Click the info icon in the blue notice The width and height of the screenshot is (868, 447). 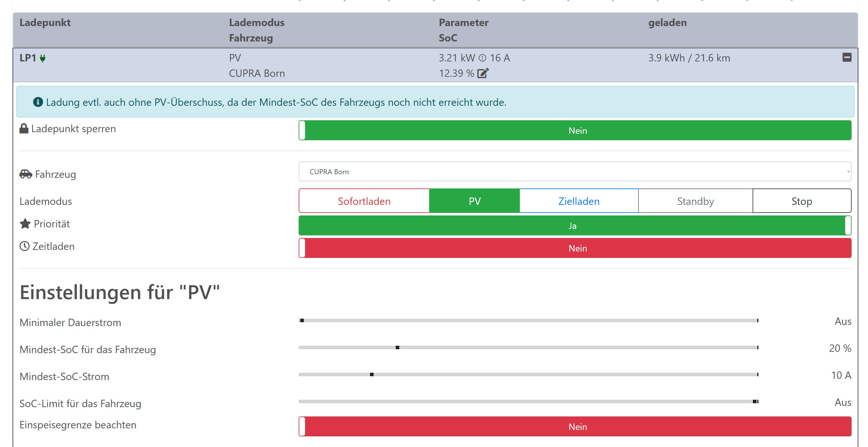38,102
